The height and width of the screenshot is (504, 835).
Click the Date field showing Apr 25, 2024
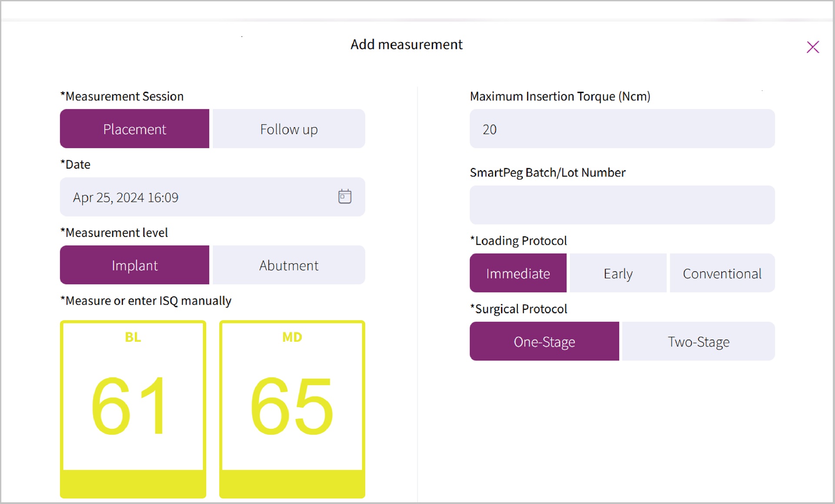196,197
